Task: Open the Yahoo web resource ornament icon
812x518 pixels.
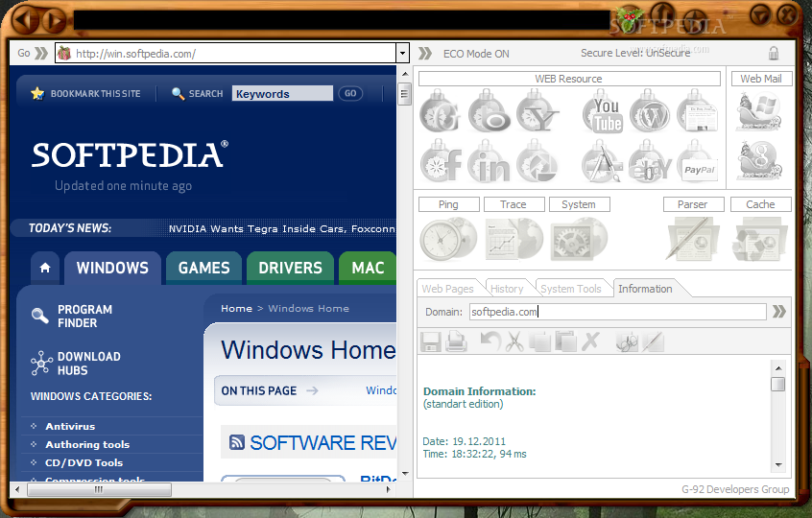Action: tap(537, 112)
